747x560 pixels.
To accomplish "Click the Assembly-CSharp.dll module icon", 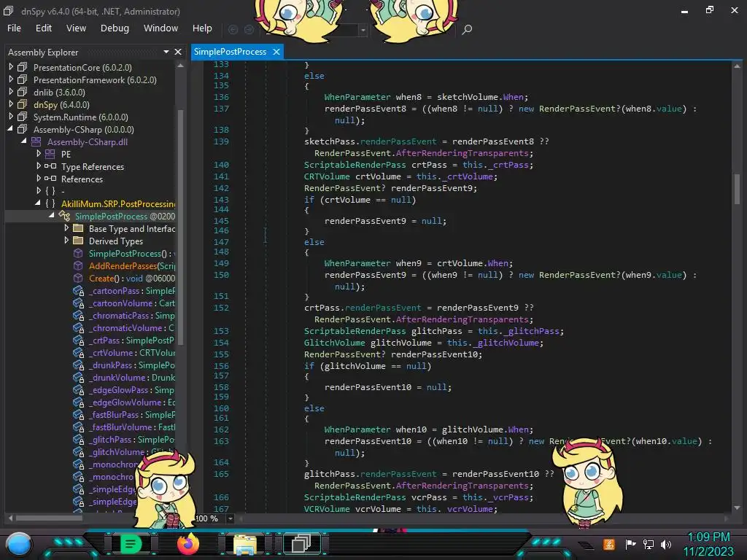I will click(x=36, y=141).
